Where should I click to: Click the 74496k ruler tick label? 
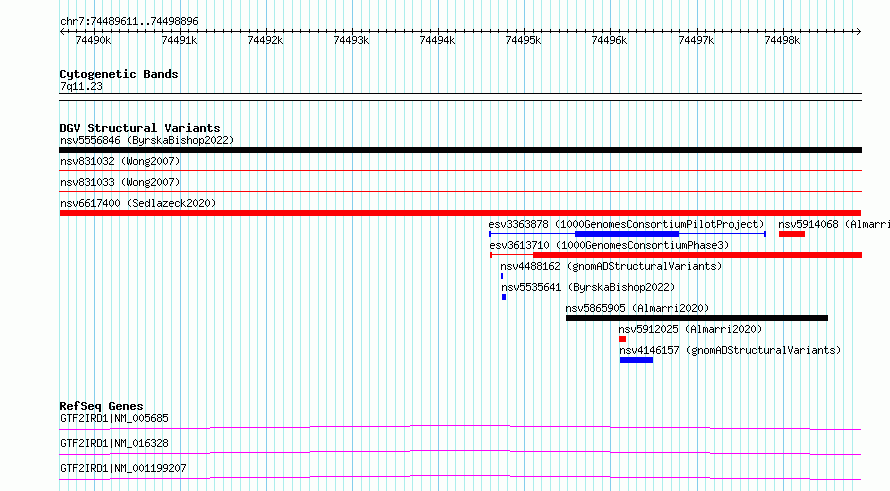point(609,40)
